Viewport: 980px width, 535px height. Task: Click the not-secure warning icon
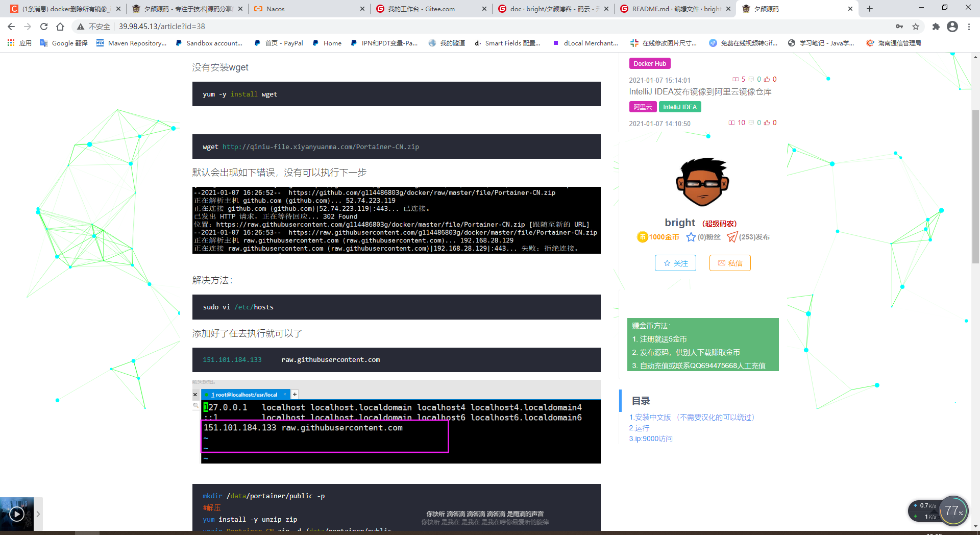pos(81,27)
